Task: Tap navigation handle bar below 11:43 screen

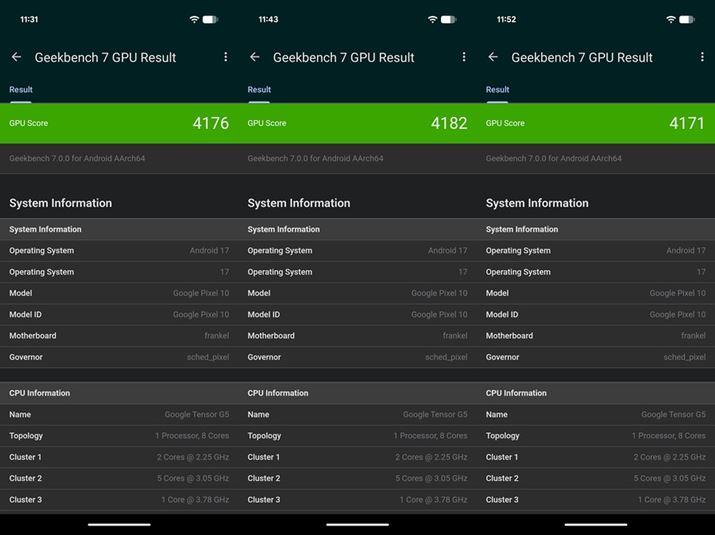Action: pyautogui.click(x=358, y=525)
